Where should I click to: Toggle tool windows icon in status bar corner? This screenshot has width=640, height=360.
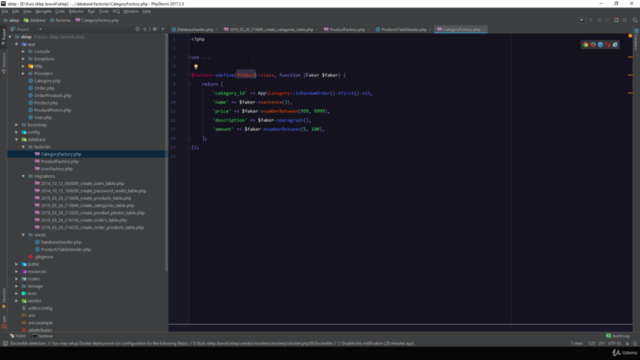tap(5, 343)
